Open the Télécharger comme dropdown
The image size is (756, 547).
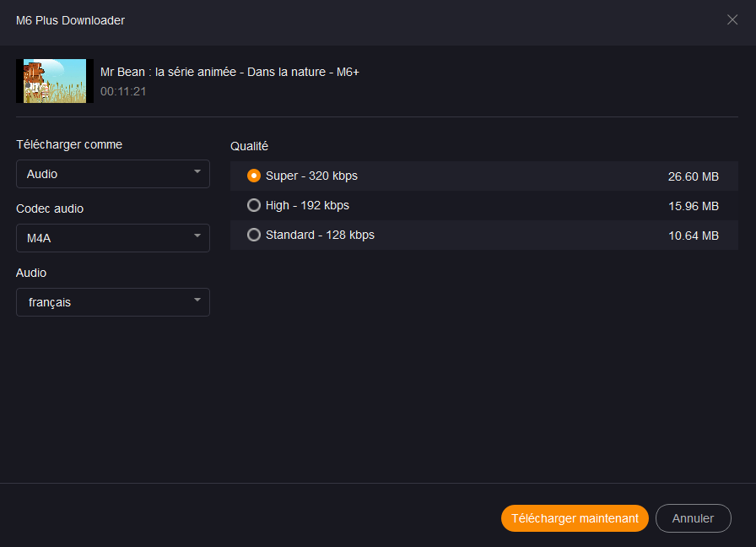(113, 174)
